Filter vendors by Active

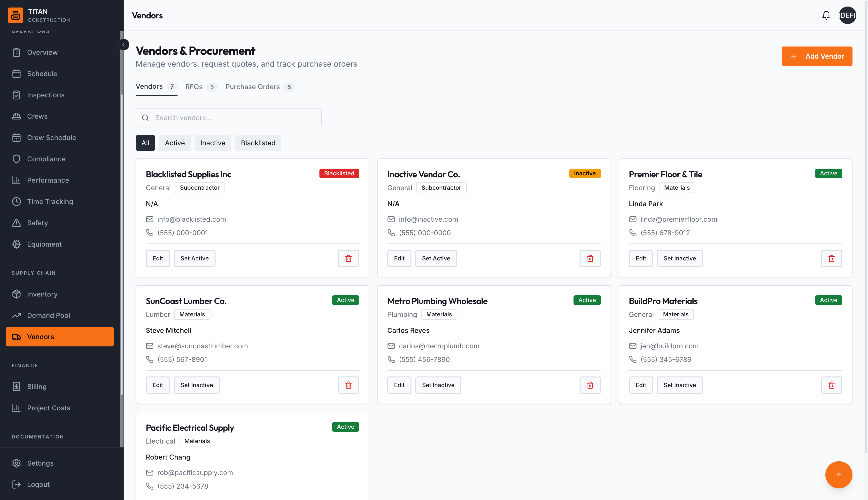[175, 143]
